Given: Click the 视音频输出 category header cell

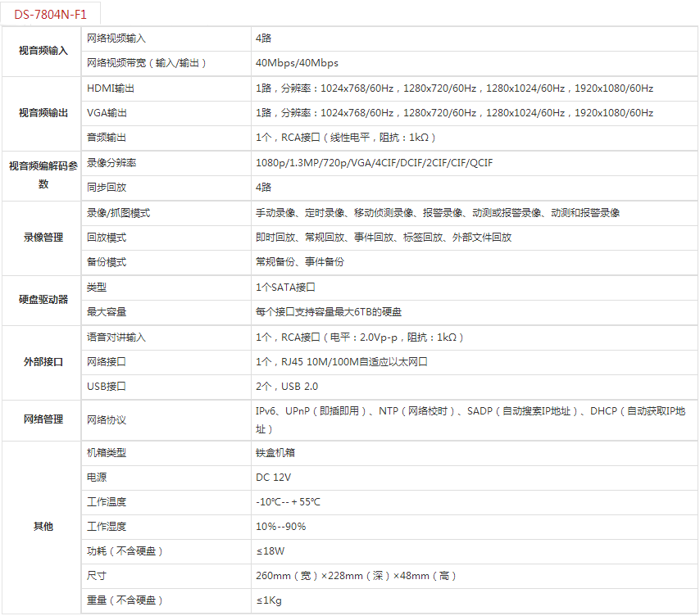Looking at the screenshot, I should (x=43, y=113).
